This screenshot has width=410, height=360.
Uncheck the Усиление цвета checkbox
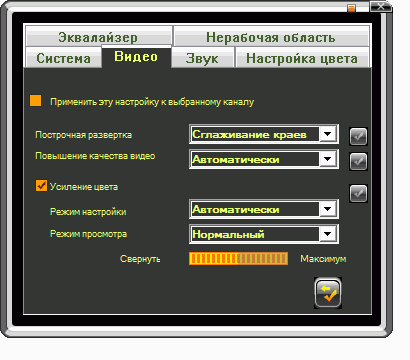[41, 186]
